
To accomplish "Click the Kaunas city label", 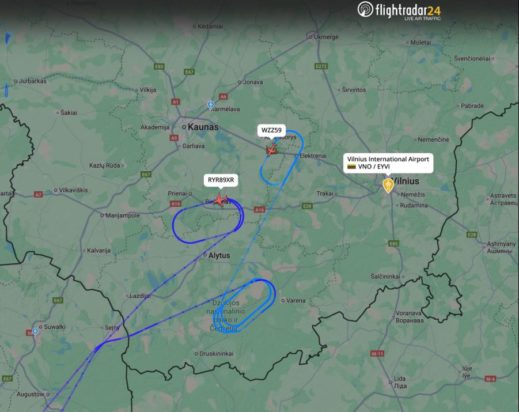I will tap(203, 127).
